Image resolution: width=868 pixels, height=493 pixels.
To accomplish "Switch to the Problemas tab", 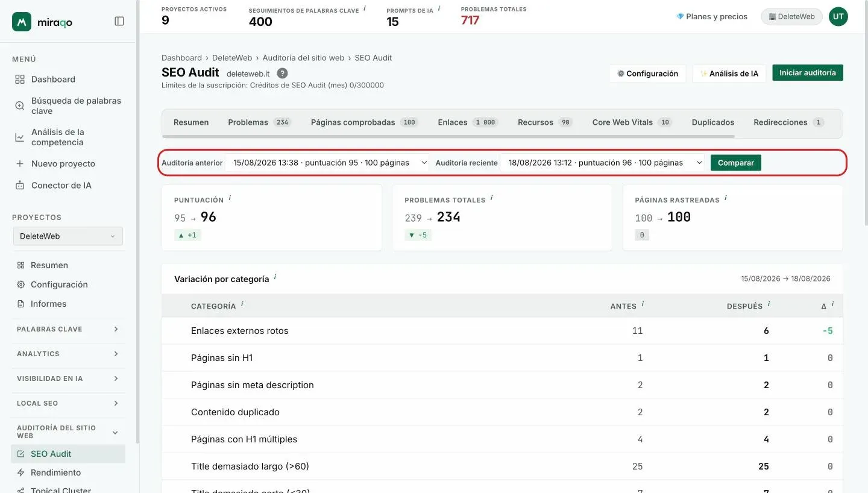I will [x=259, y=122].
